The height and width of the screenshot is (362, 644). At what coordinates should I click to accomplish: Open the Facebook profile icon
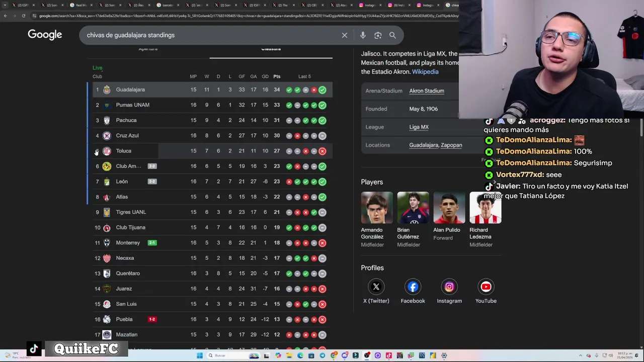pos(413,287)
